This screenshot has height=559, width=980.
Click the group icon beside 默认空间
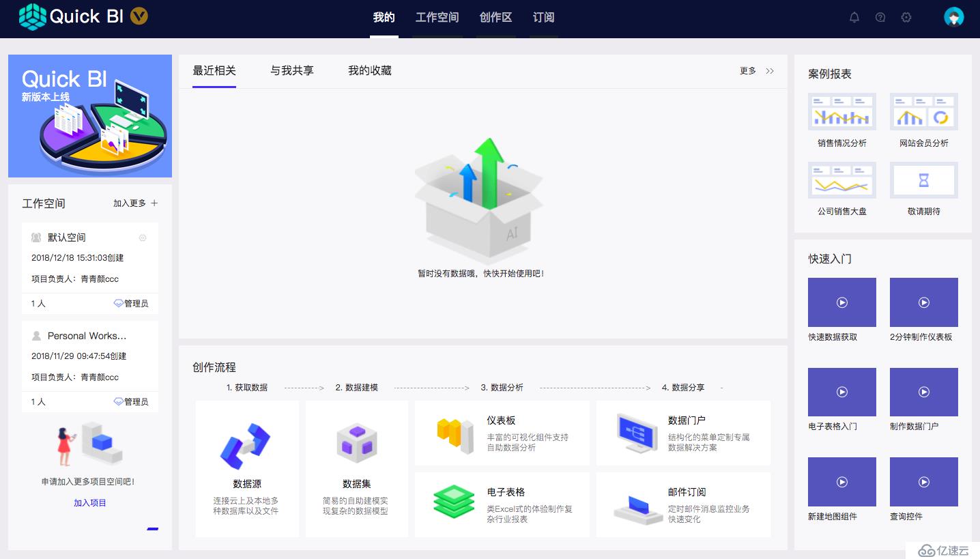point(36,238)
